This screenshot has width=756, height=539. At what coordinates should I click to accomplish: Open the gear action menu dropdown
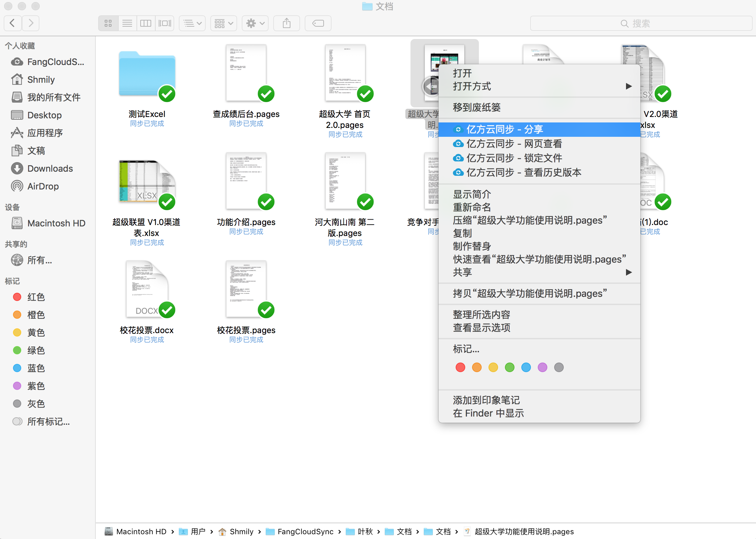(255, 23)
